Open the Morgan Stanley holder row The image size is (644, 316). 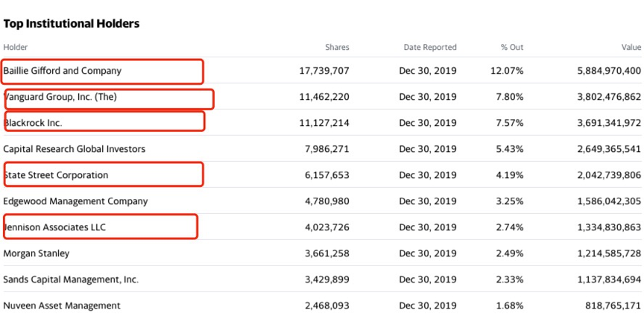37,253
